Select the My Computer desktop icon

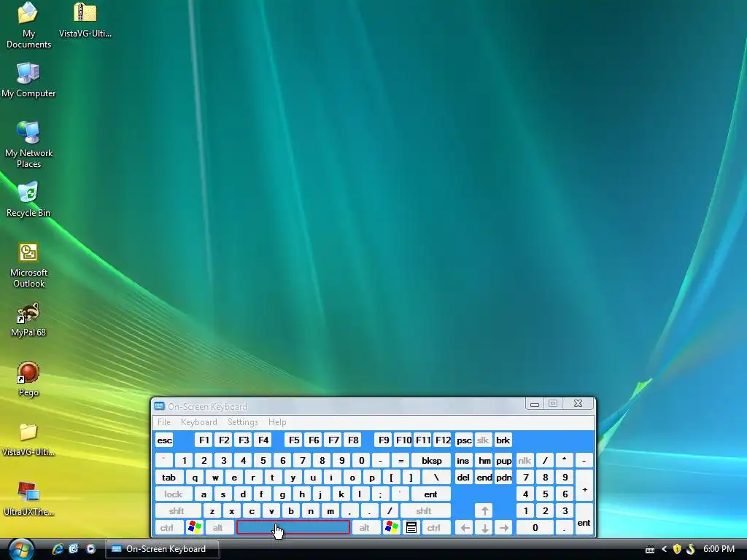[28, 80]
